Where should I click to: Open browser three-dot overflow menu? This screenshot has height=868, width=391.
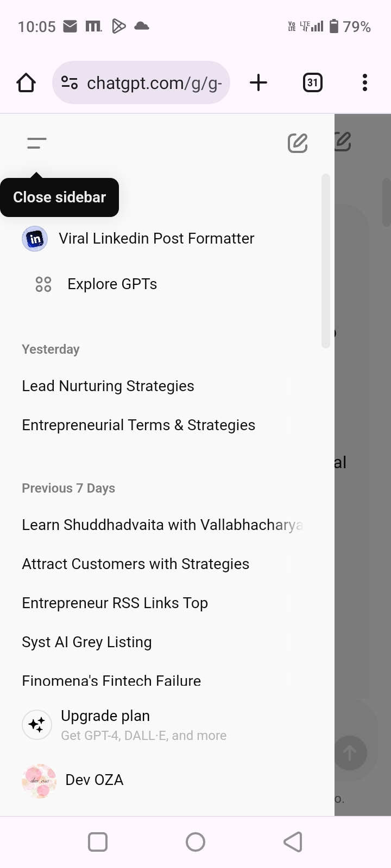(x=365, y=83)
